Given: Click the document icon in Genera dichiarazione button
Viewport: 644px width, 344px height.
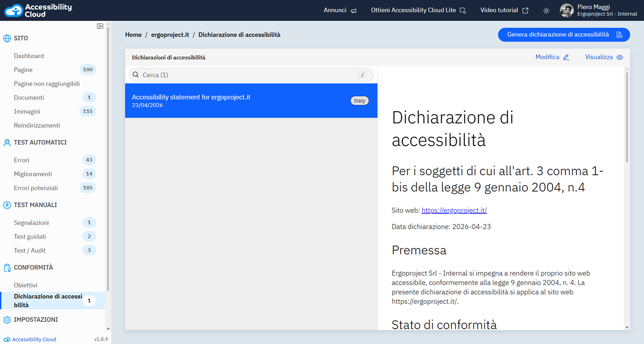Looking at the screenshot, I should 619,35.
